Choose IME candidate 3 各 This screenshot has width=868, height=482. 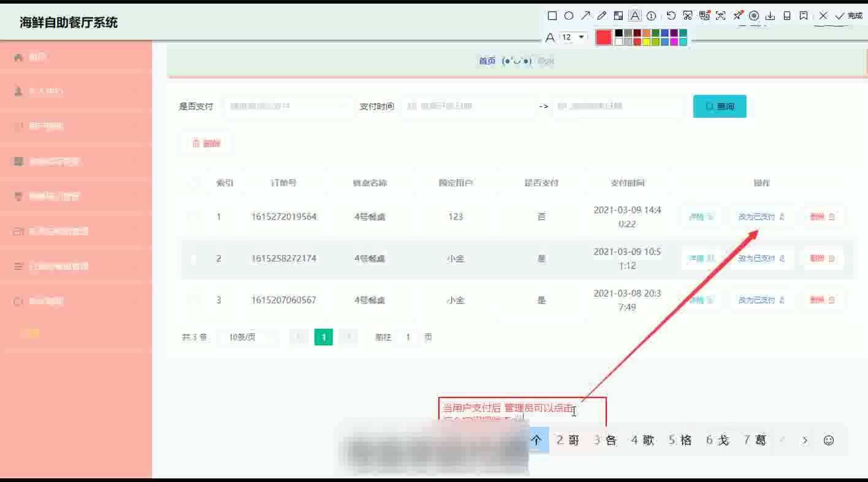(606, 440)
